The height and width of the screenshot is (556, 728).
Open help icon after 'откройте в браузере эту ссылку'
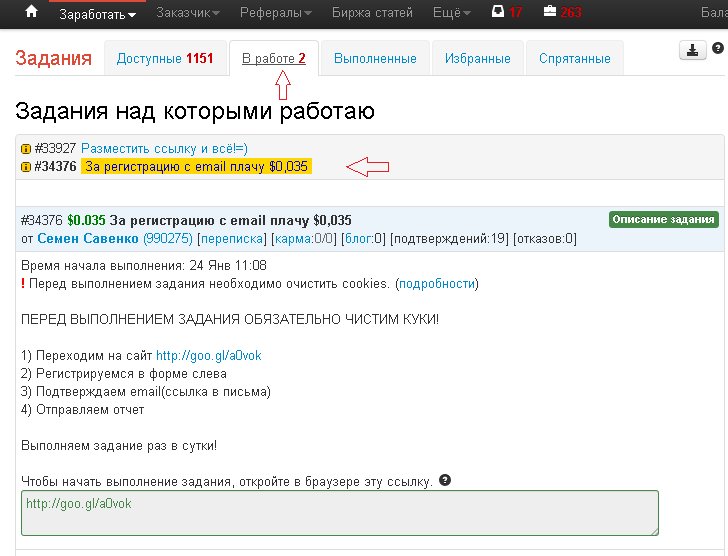click(445, 480)
